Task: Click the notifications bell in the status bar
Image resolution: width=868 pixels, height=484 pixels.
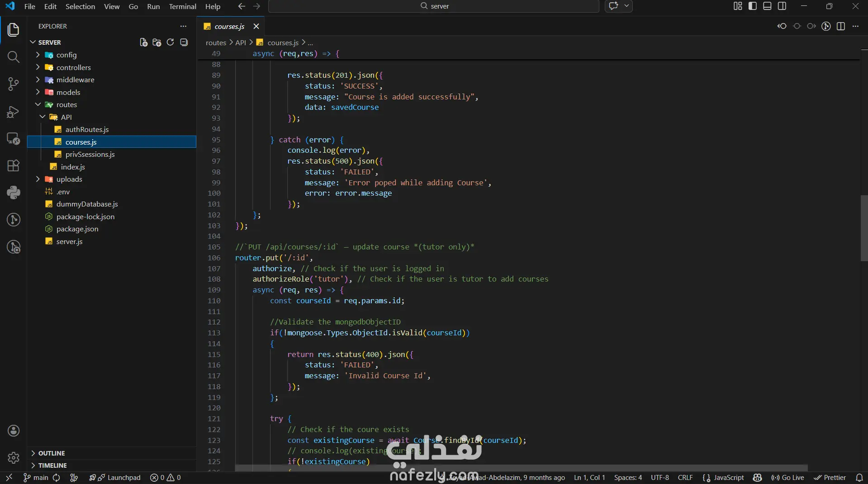Action: (859, 478)
